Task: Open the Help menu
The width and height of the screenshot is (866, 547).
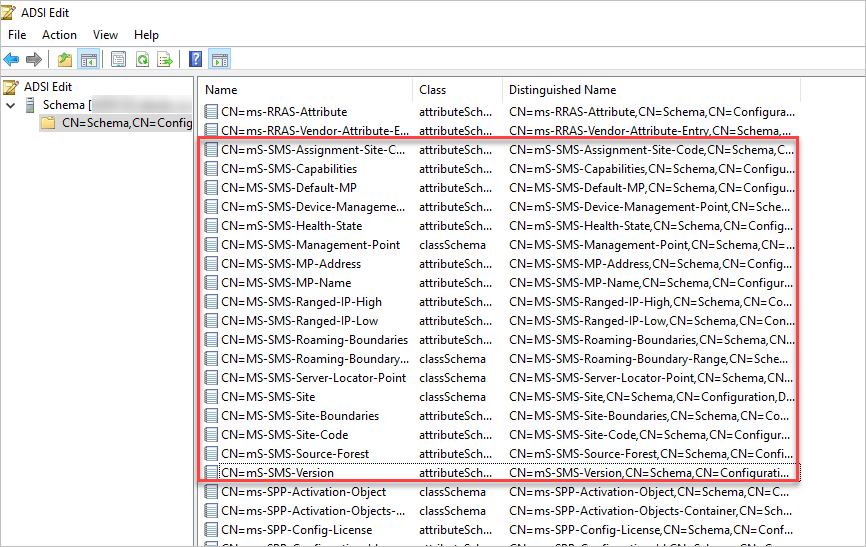Action: 146,35
